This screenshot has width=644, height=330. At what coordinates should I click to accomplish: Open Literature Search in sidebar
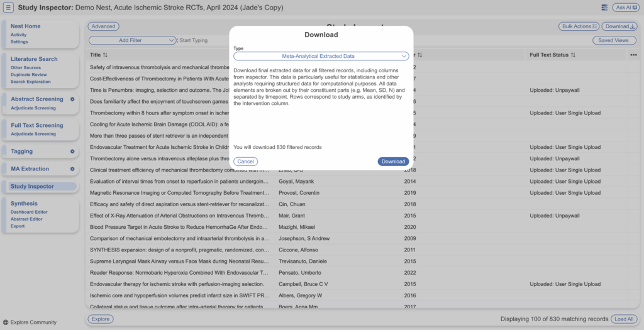tap(34, 59)
